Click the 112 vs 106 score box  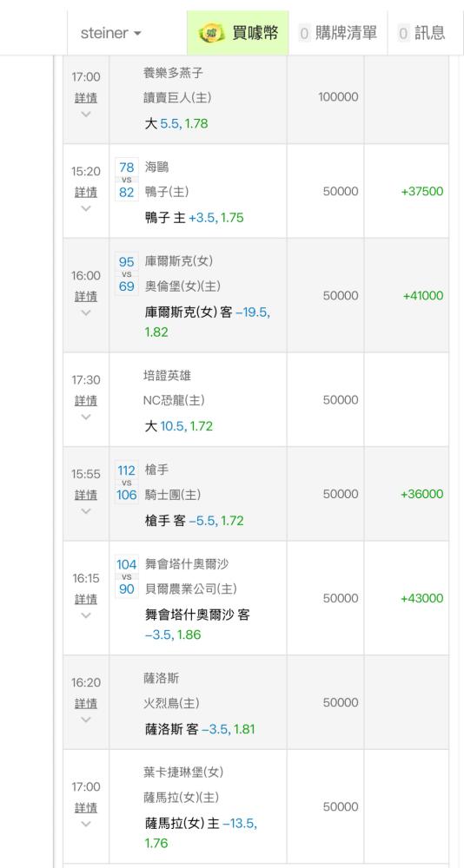126,482
